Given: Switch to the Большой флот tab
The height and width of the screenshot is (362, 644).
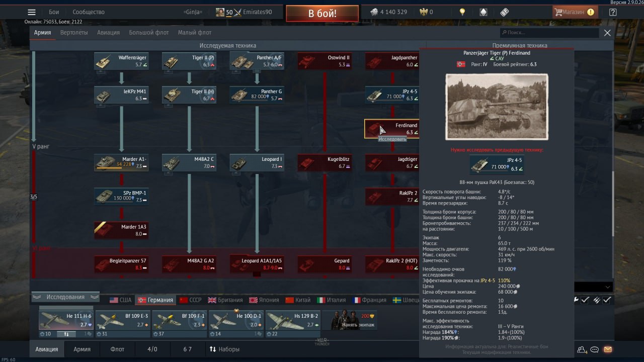Looking at the screenshot, I should 149,33.
